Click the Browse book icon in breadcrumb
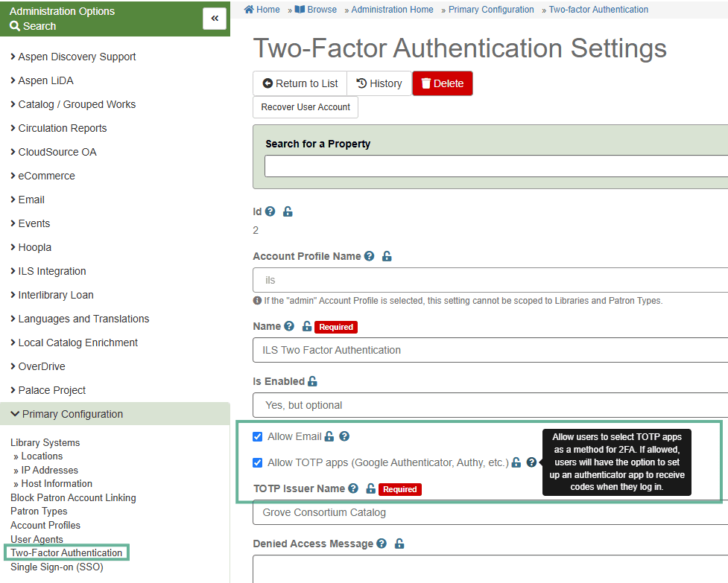This screenshot has width=728, height=583. coord(300,9)
